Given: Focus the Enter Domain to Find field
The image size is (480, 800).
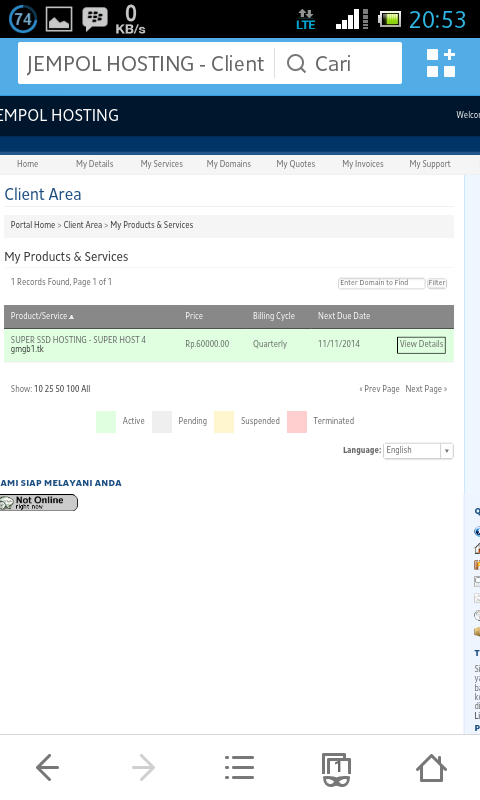Looking at the screenshot, I should click(382, 283).
